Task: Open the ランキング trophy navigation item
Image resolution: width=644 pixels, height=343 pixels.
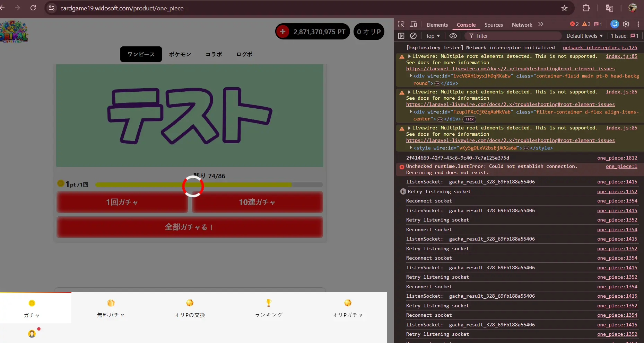Action: coord(269,308)
